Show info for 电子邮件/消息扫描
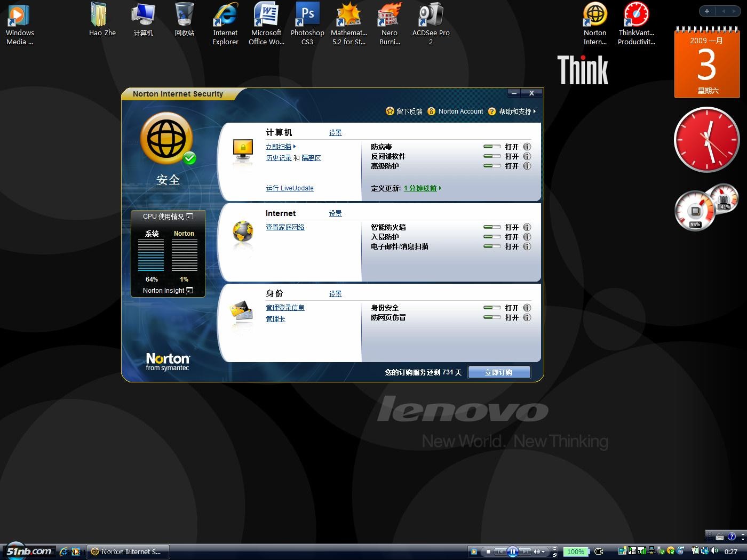This screenshot has width=747, height=560. click(527, 246)
